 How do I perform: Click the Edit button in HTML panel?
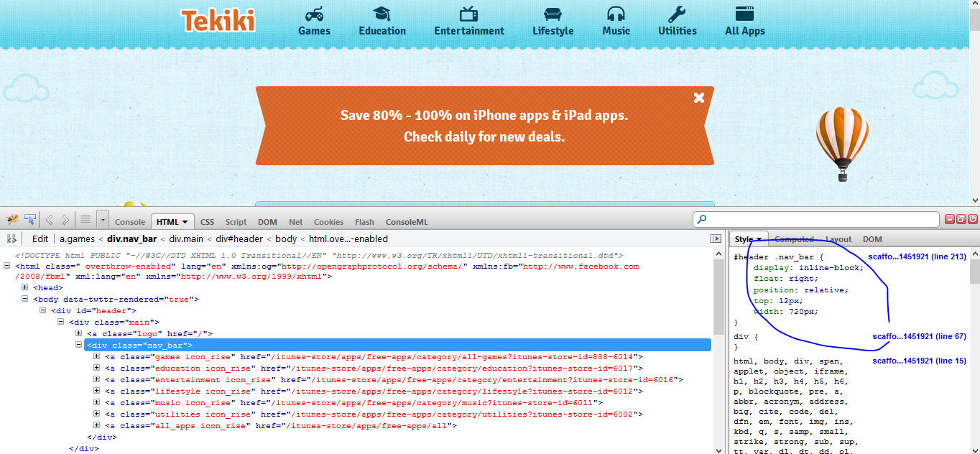[x=40, y=238]
